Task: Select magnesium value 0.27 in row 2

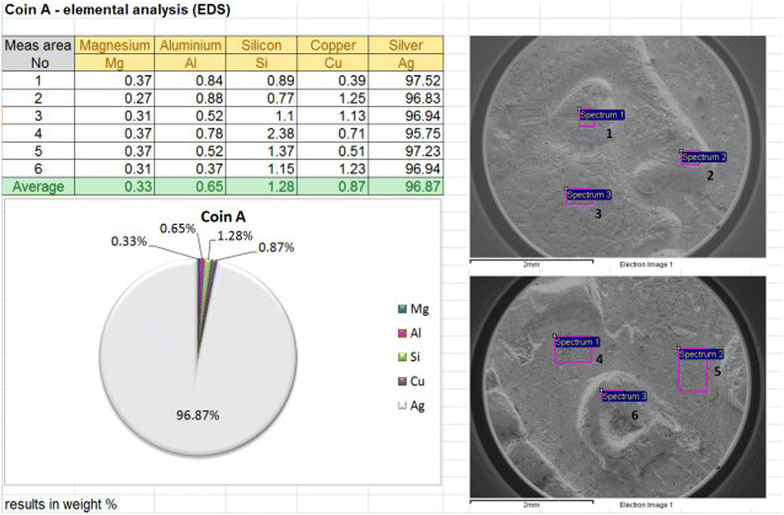Action: pyautogui.click(x=114, y=98)
